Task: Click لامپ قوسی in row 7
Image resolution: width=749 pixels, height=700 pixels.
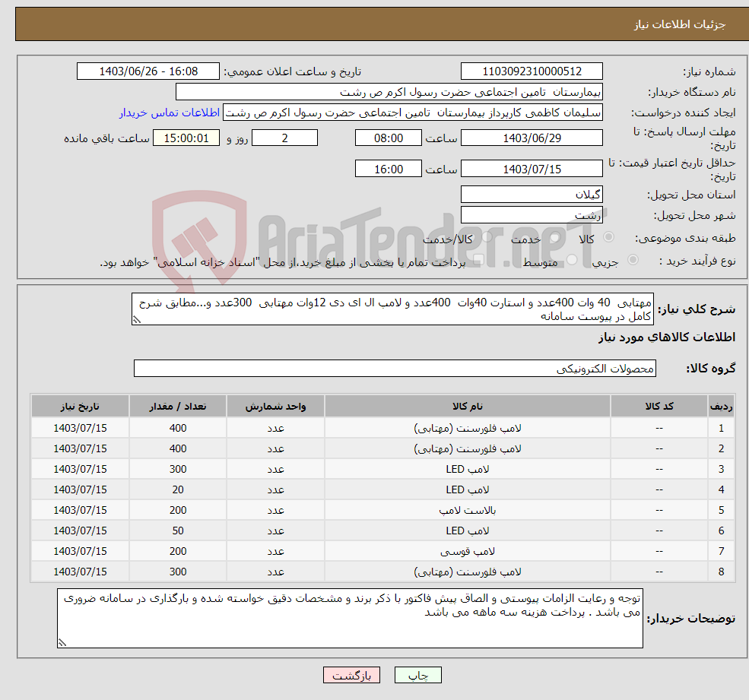Action: click(x=468, y=552)
